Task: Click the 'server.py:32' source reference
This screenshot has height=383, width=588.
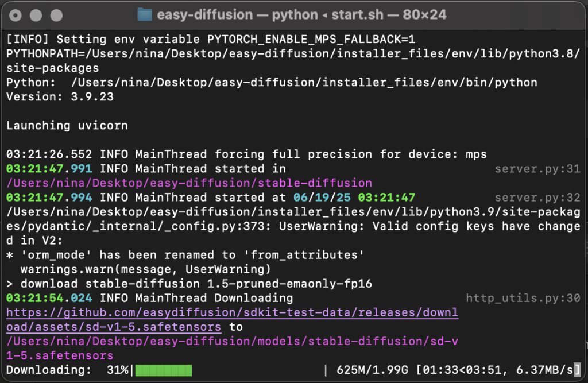Action: pos(537,198)
